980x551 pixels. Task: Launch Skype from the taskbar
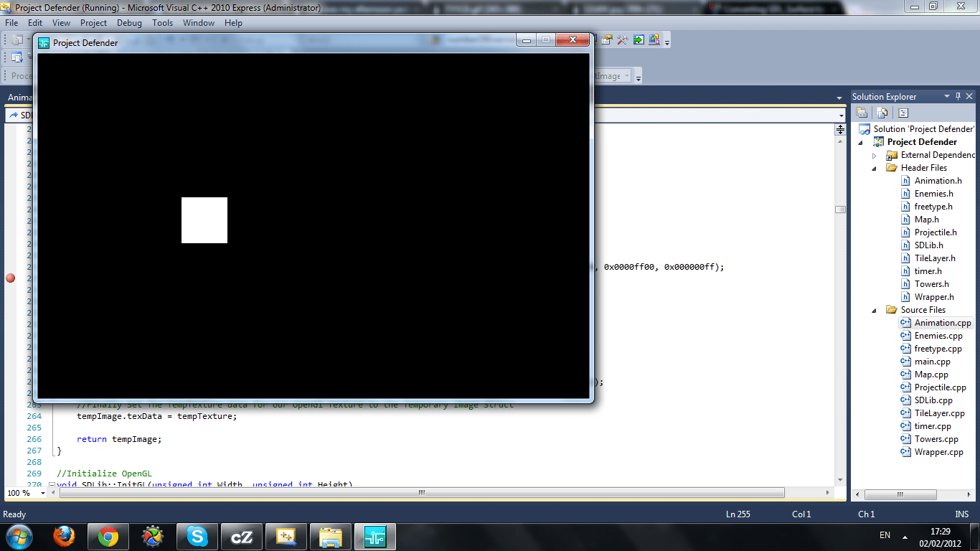pos(197,536)
